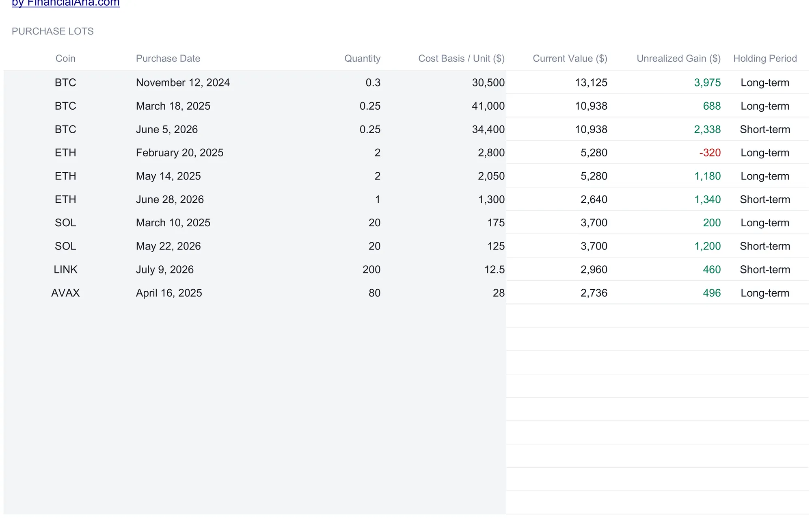The width and height of the screenshot is (812, 518).
Task: Select the May 22, 2026 date cell
Action: click(x=168, y=246)
